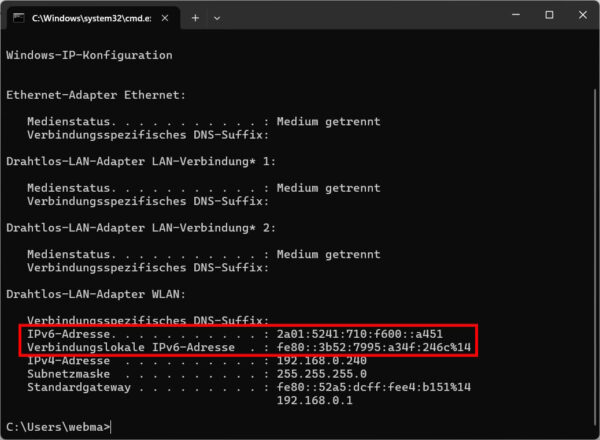Click the link-local address starting fe80::3b52
Viewport: 600px width, 440px height.
[x=373, y=346]
